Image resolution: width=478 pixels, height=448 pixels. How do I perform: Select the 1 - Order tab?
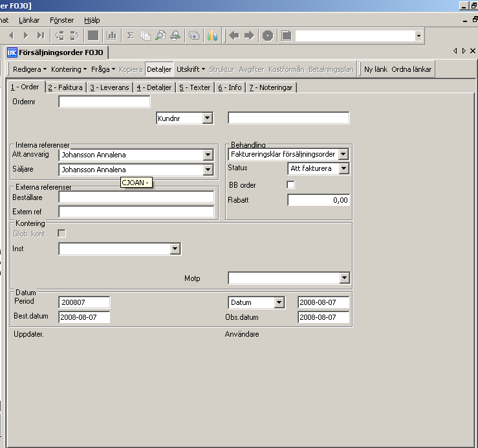pos(25,87)
